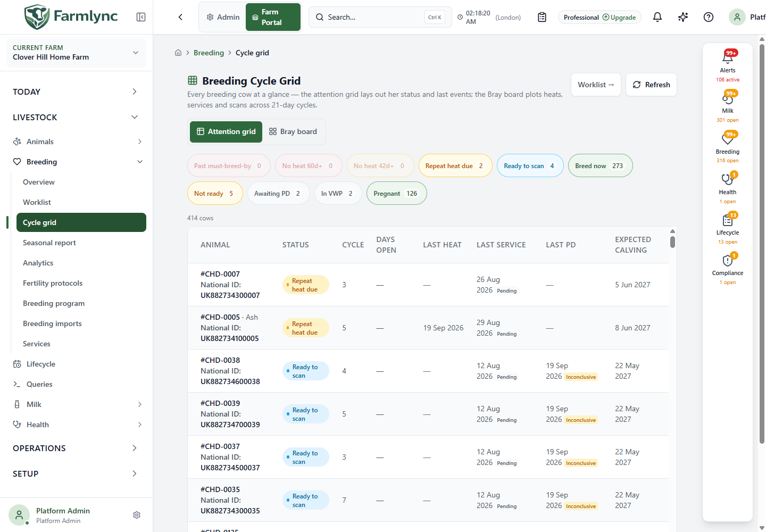
Task: Collapse the LIVESTOCK section
Action: [76, 117]
